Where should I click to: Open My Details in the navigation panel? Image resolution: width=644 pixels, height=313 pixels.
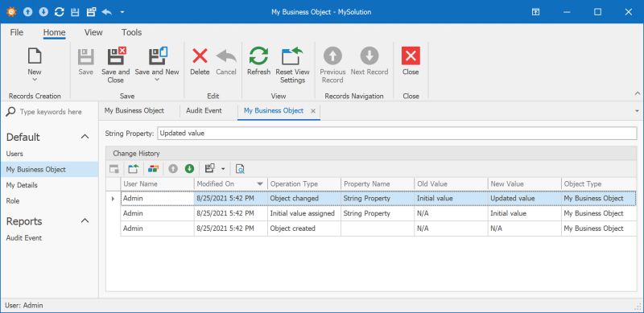pos(22,185)
